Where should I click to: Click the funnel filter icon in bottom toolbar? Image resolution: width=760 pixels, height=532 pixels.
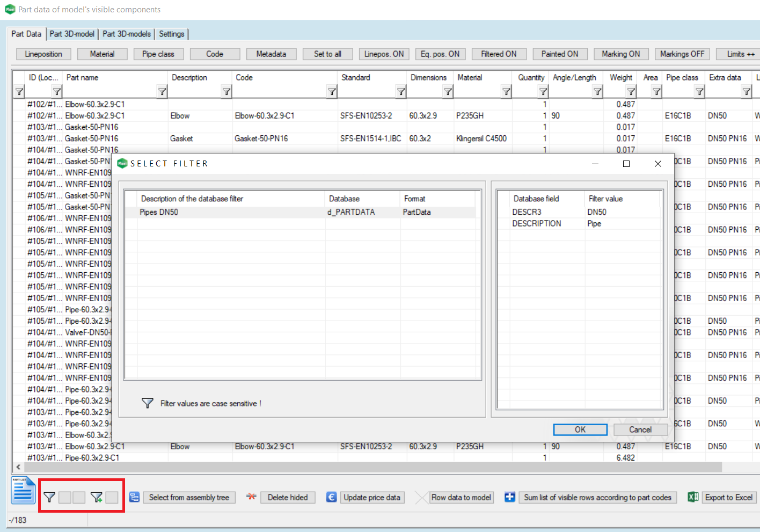coord(49,497)
